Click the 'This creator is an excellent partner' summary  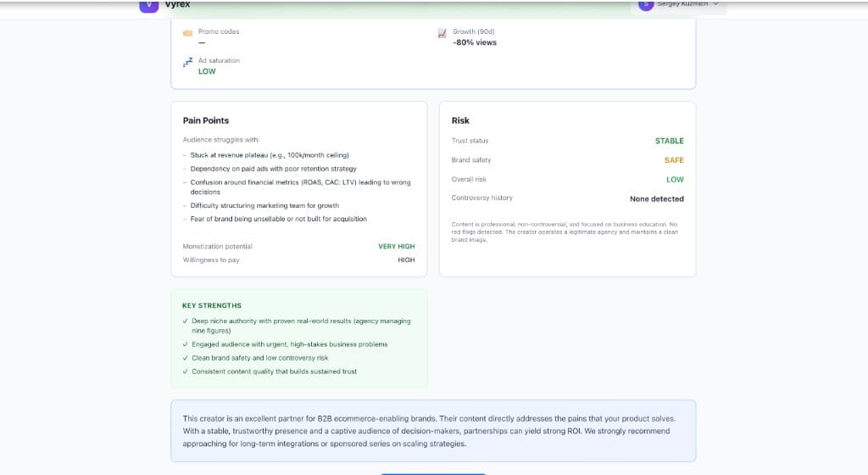click(430, 431)
